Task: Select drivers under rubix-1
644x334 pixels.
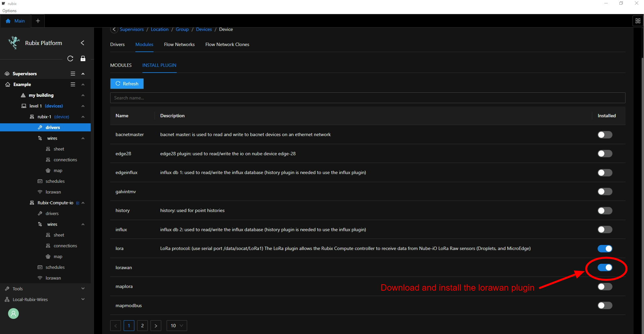Action: pos(45,127)
